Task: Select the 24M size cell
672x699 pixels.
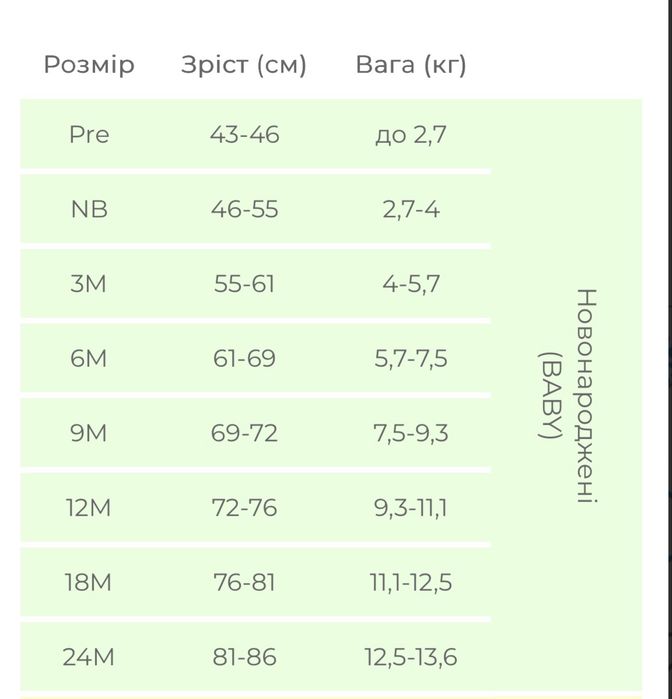Action: 88,657
